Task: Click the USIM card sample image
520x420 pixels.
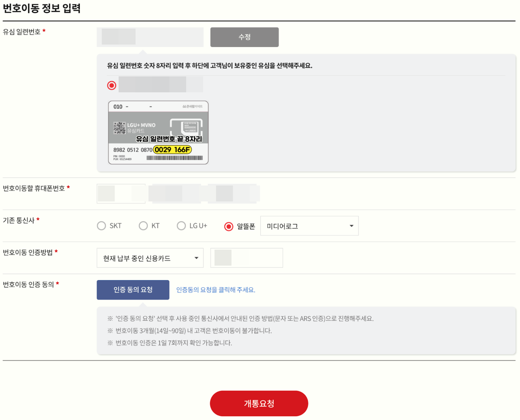Action: 158,132
